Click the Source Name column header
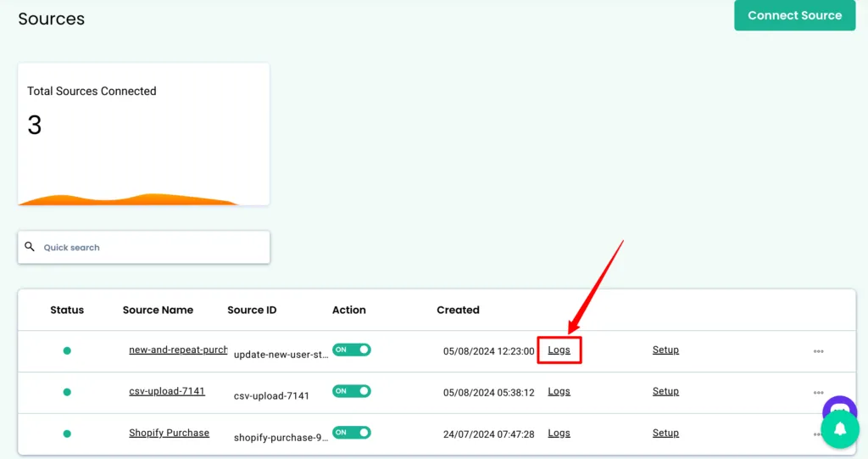 158,310
